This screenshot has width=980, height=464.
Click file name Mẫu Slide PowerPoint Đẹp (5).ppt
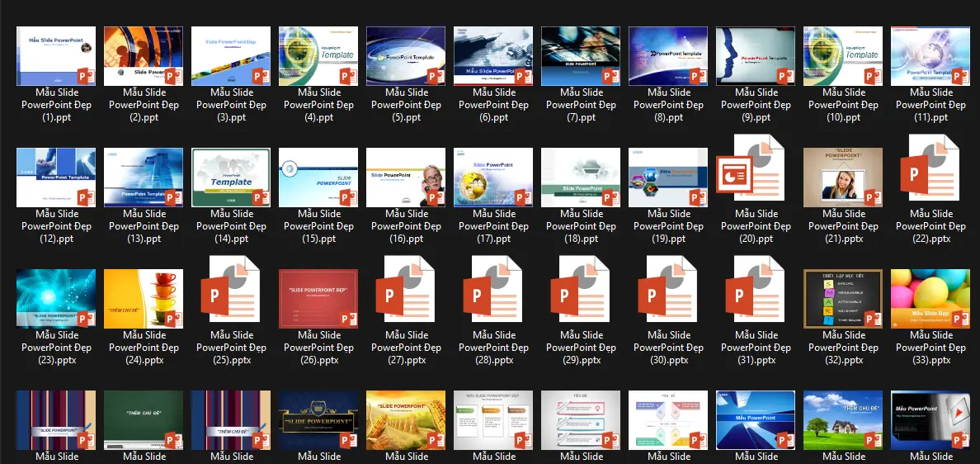point(406,105)
